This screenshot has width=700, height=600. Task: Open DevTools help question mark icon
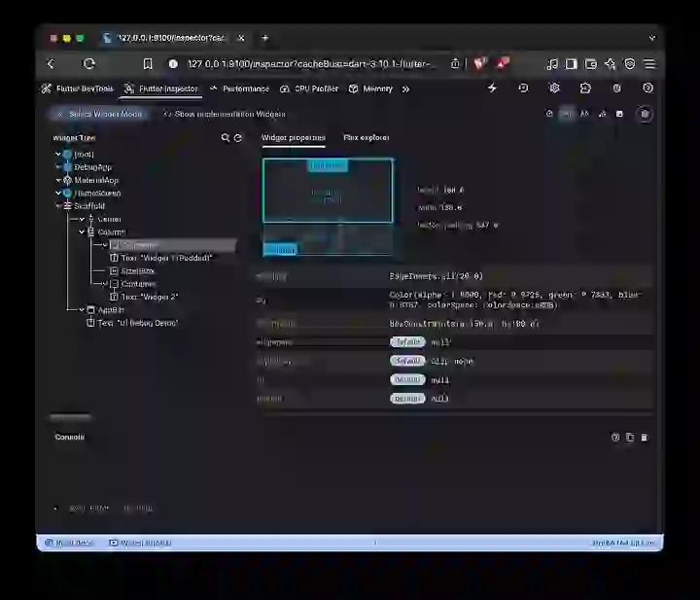647,88
